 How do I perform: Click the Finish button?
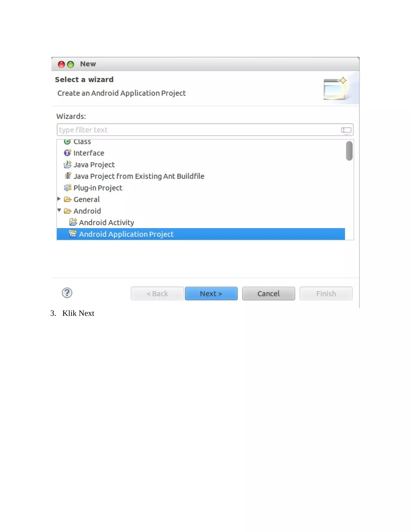pyautogui.click(x=326, y=294)
